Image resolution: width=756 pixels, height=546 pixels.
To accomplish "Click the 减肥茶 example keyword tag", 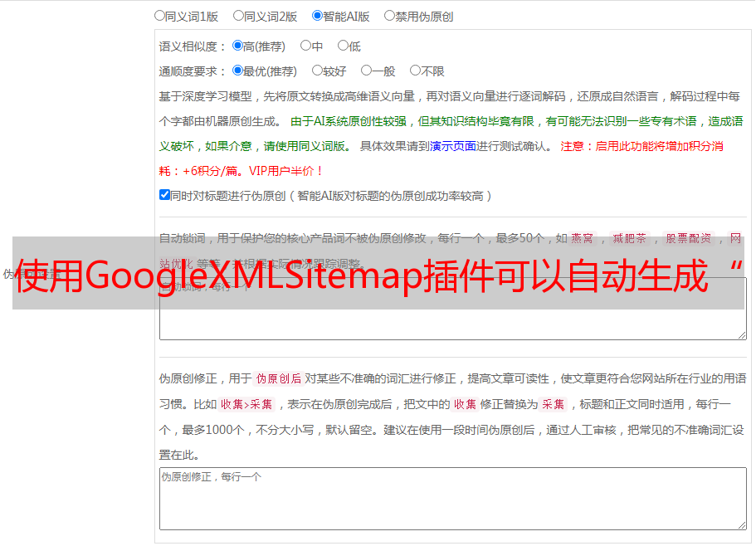I will click(630, 238).
